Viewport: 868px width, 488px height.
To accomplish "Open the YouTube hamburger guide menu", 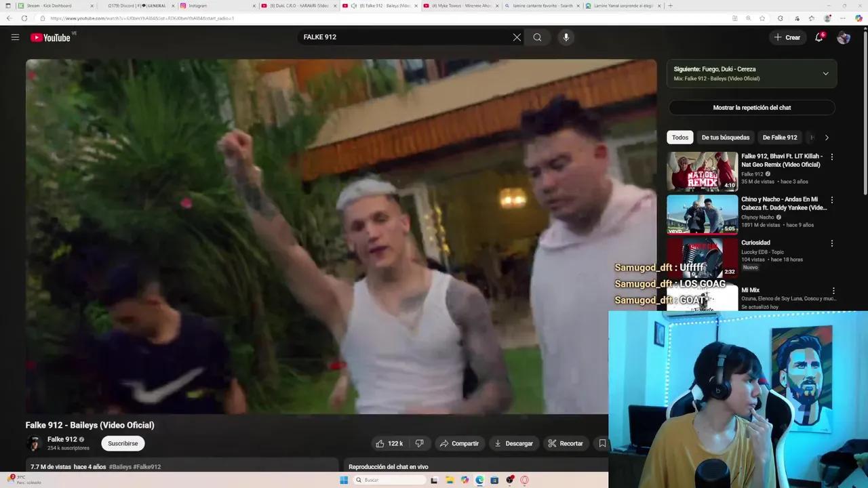I will point(15,37).
